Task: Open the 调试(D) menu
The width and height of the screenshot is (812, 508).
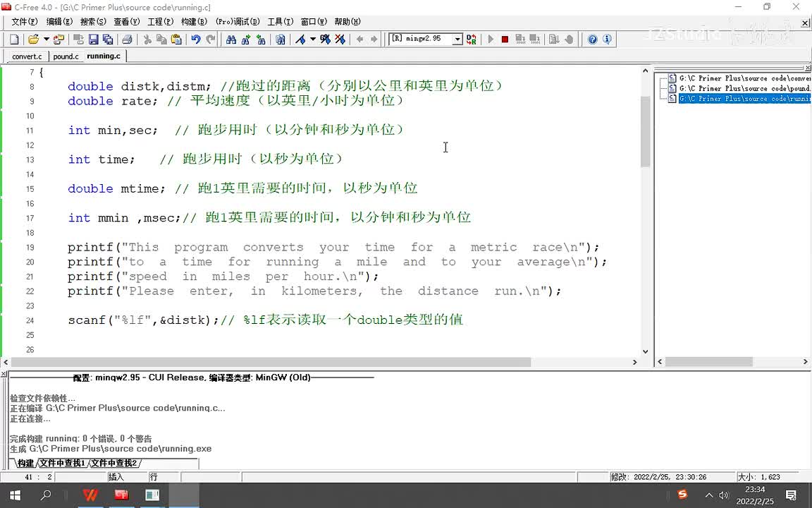Action: click(x=238, y=22)
